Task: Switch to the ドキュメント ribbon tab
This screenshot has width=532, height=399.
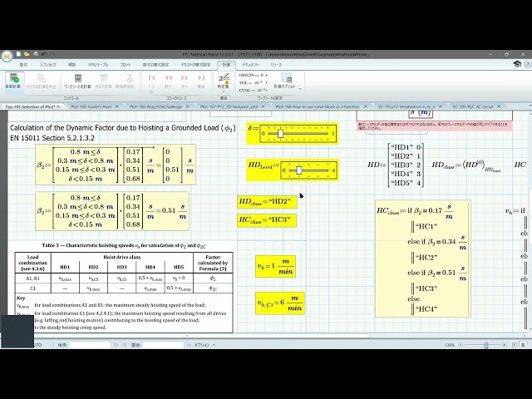Action: 250,65
